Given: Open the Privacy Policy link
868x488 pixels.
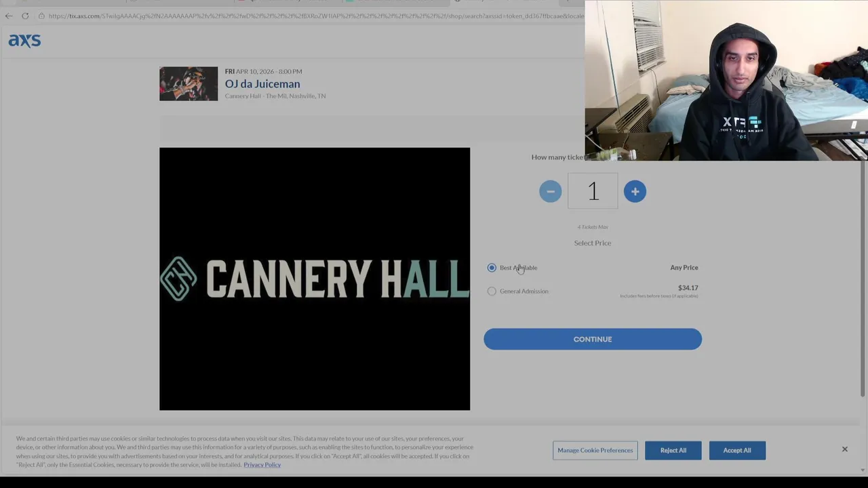Looking at the screenshot, I should click(262, 465).
